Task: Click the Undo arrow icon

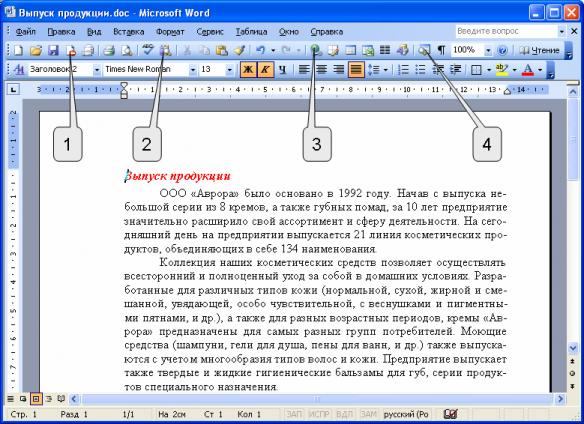Action: 261,50
